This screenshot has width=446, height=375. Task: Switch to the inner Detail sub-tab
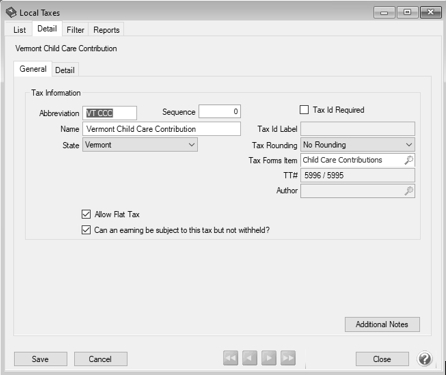click(x=65, y=70)
